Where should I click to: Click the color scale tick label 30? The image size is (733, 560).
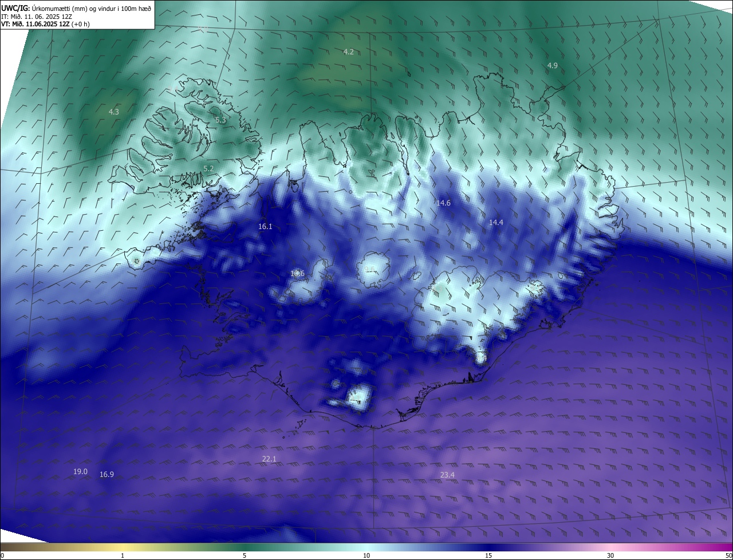tap(610, 555)
